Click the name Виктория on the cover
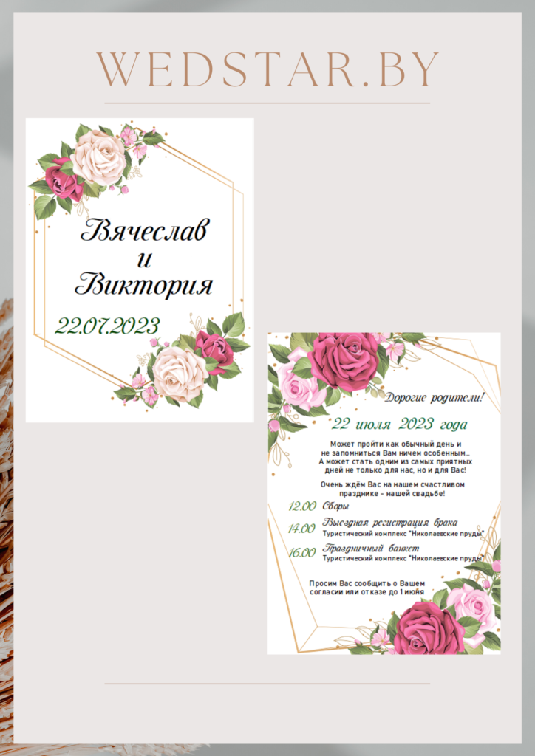The width and height of the screenshot is (535, 756). pos(144,284)
